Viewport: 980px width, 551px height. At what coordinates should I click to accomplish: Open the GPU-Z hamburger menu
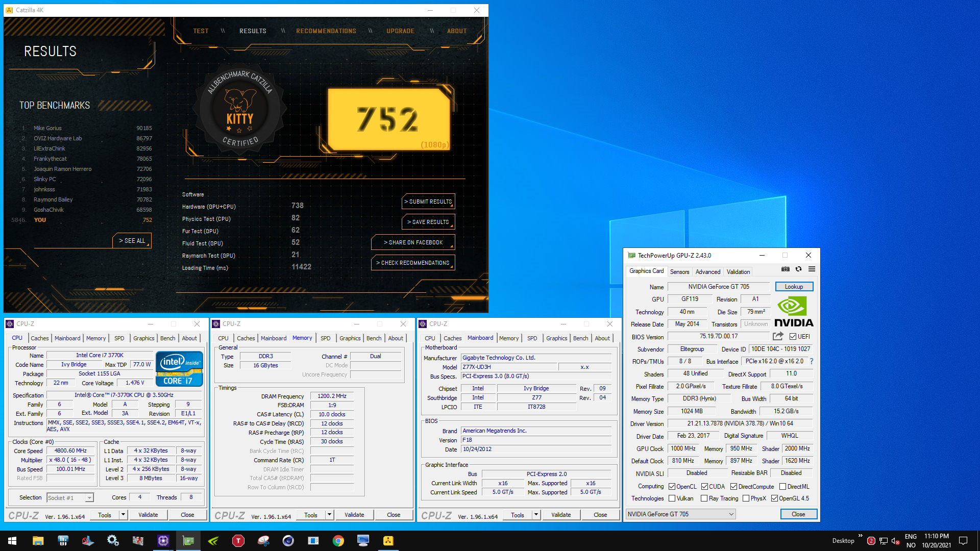point(812,269)
